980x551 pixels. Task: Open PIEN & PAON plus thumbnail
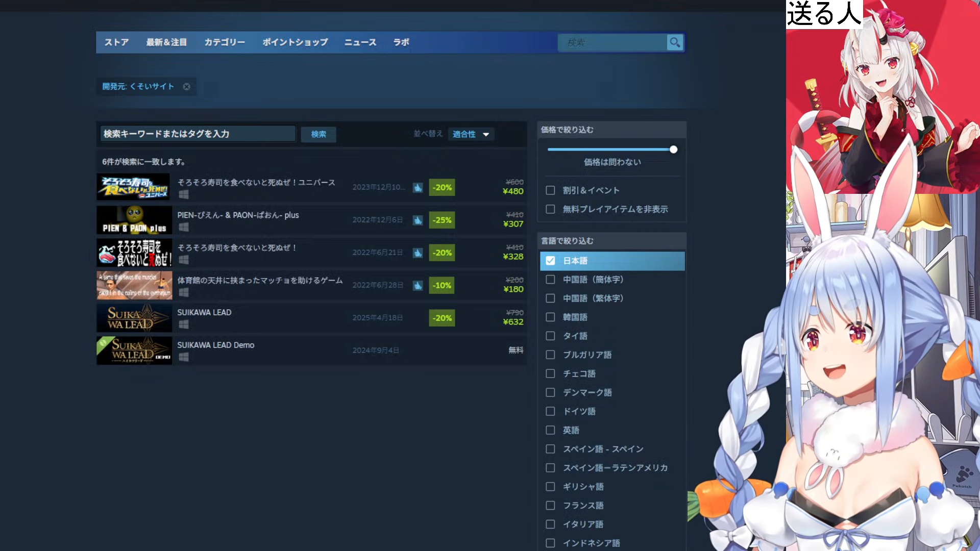pos(134,220)
